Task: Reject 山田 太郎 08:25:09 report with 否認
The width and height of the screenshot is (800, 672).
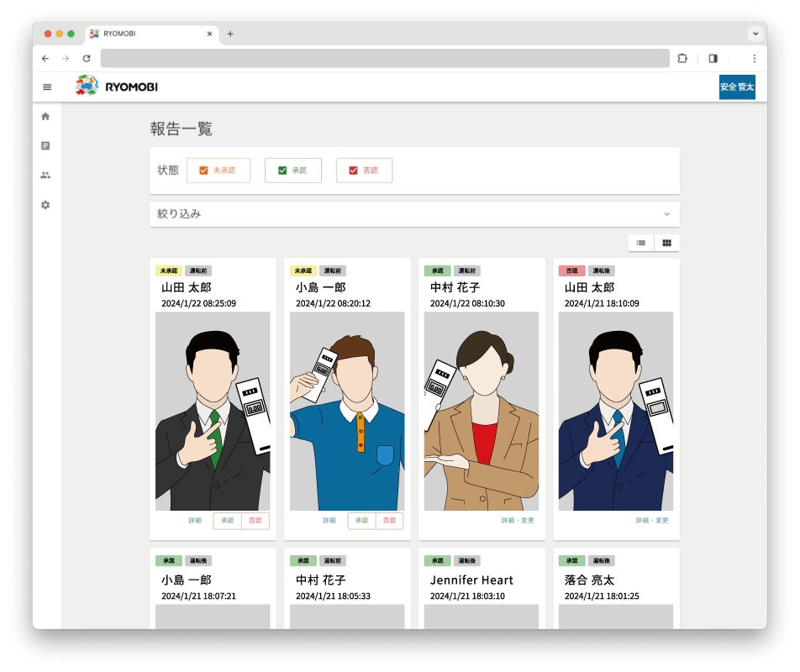Action: coord(255,521)
